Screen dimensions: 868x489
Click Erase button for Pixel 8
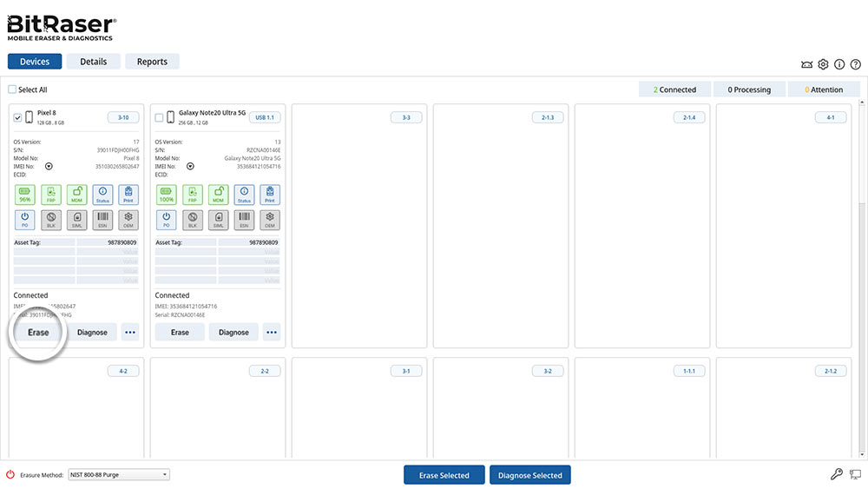[x=38, y=333]
